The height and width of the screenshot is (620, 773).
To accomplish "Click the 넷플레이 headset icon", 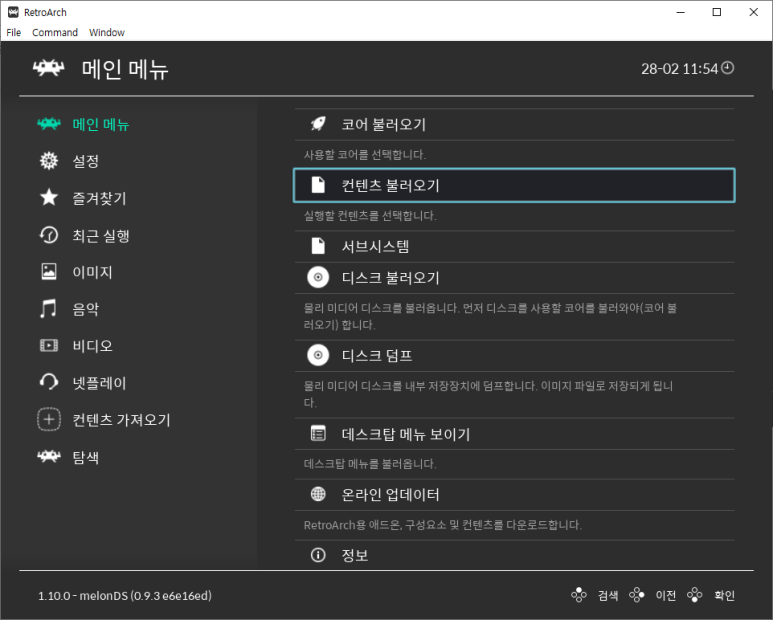I will click(49, 382).
